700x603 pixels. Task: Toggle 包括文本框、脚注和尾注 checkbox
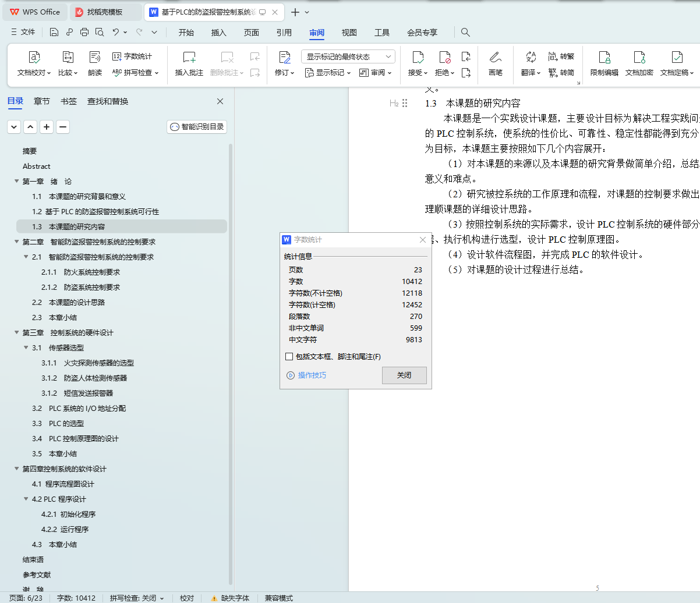289,357
